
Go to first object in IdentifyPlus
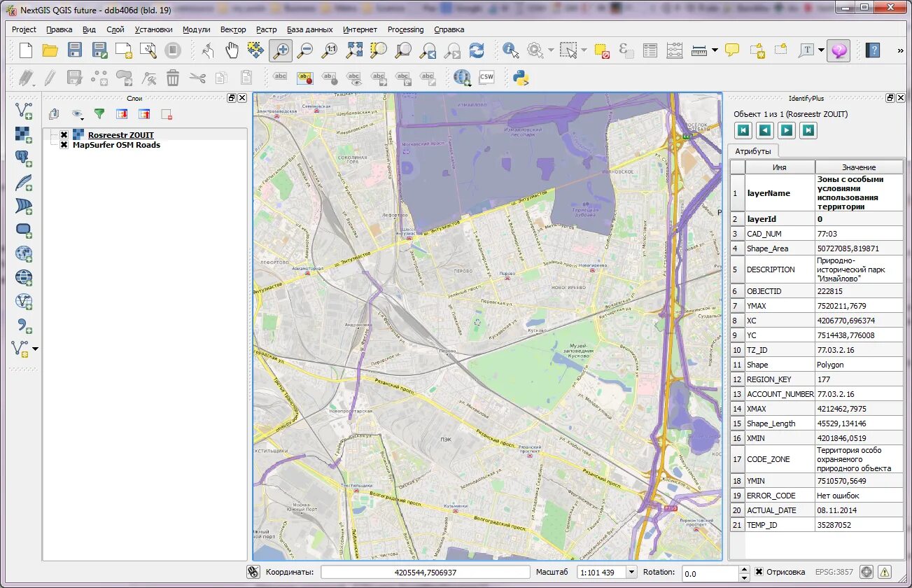(x=743, y=129)
